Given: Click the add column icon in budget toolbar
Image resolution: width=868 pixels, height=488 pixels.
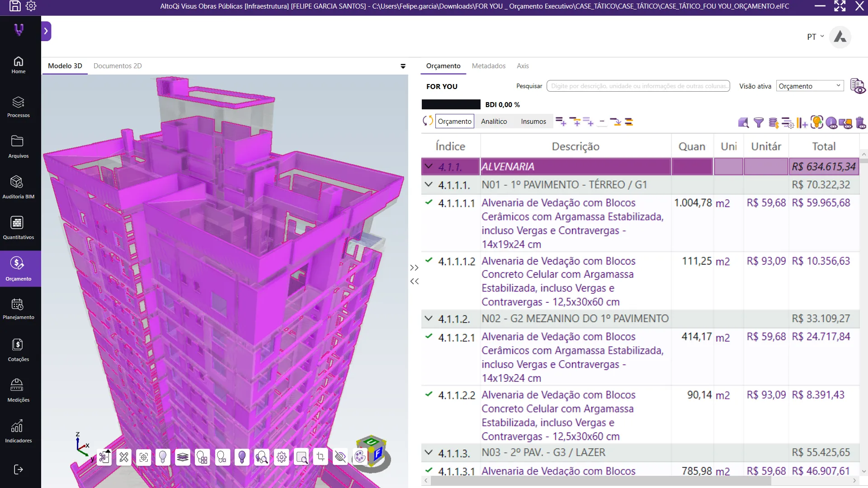Looking at the screenshot, I should coord(802,122).
